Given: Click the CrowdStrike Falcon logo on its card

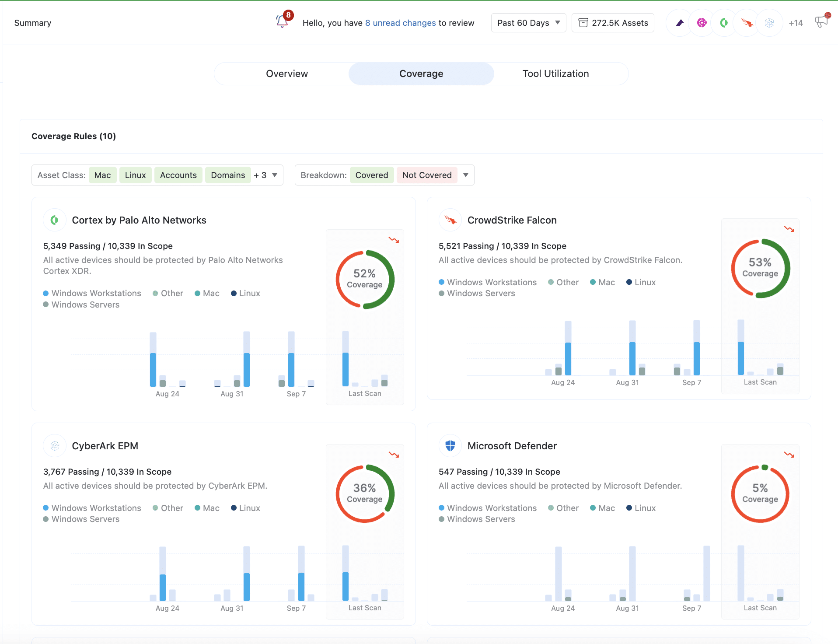Looking at the screenshot, I should 450,220.
